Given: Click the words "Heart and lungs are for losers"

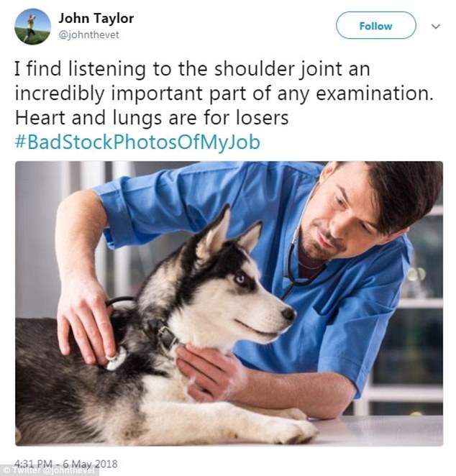Looking at the screenshot, I should click(152, 118).
